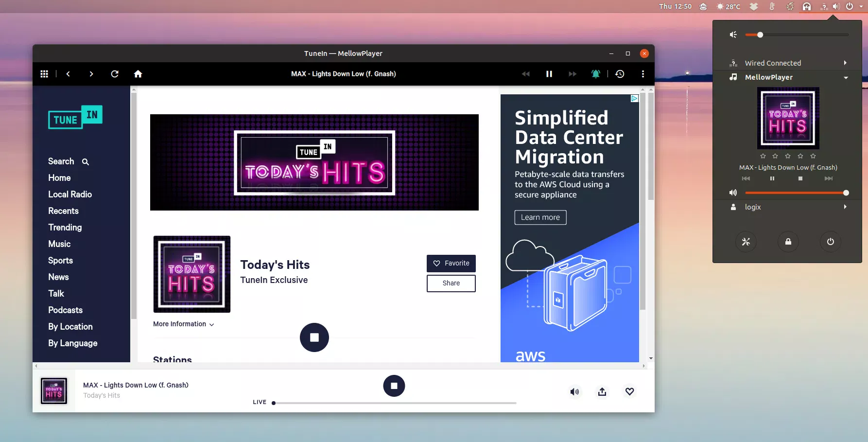Click the Share button for Today's Hits

(451, 283)
